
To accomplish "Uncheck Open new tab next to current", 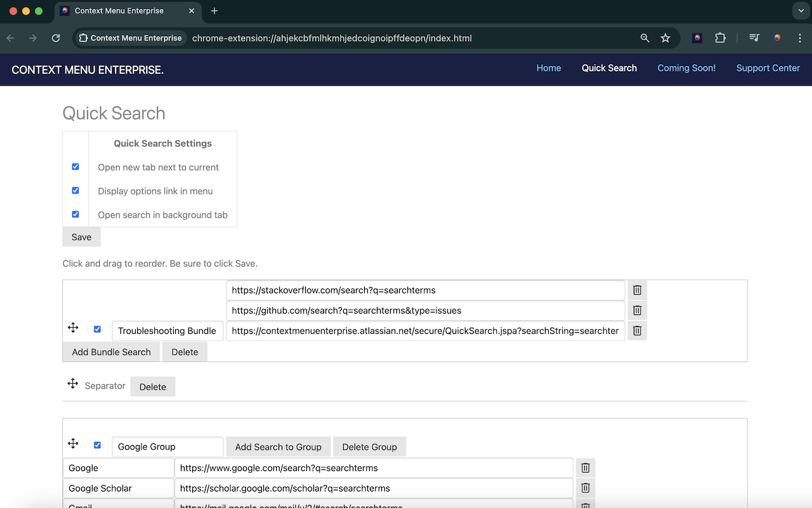I will click(x=75, y=166).
